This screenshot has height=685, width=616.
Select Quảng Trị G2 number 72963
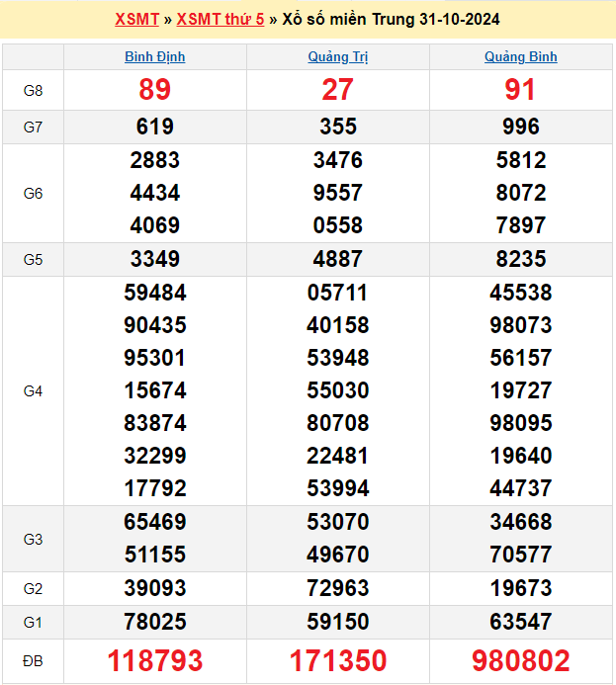337,588
